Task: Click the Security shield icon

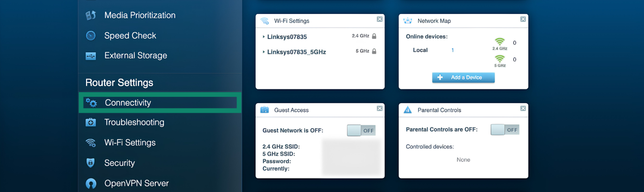Action: click(x=91, y=163)
